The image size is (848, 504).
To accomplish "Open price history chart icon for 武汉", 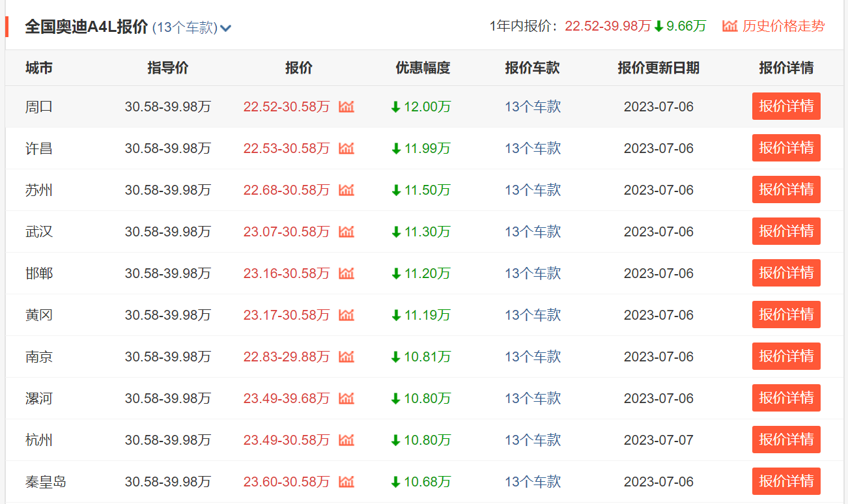I will tap(346, 231).
